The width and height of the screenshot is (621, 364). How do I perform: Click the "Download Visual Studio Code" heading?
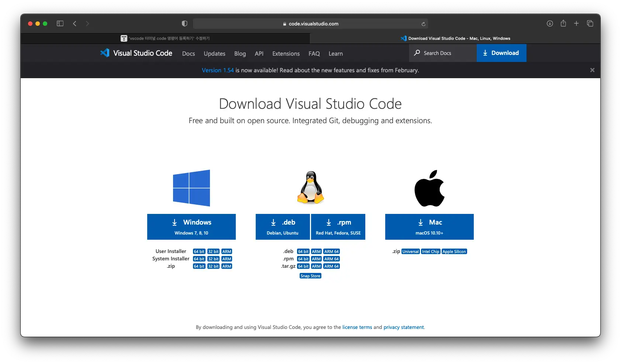tap(310, 104)
